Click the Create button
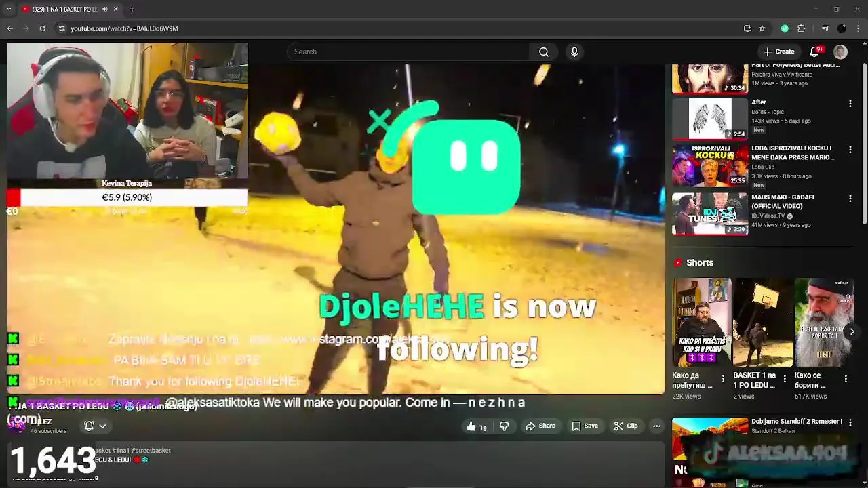 coord(778,52)
